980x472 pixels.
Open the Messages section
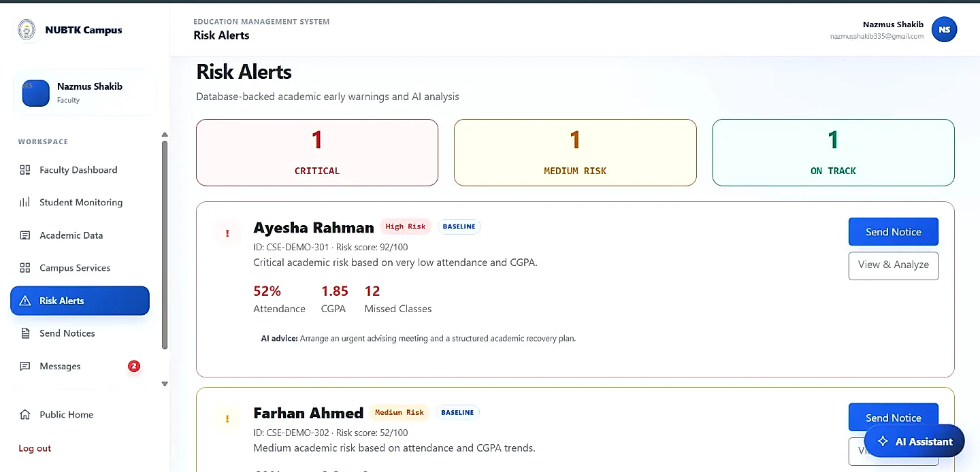click(x=80, y=366)
